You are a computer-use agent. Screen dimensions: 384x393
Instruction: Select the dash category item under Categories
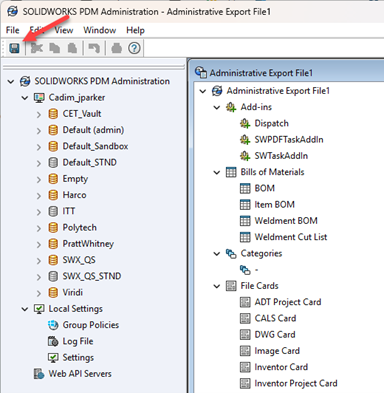point(257,270)
